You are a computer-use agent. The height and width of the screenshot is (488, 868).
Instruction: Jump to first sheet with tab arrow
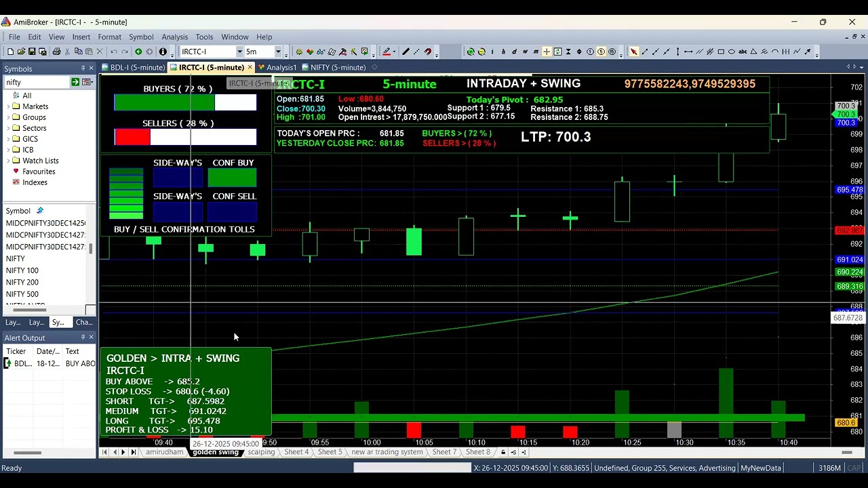pos(104,452)
